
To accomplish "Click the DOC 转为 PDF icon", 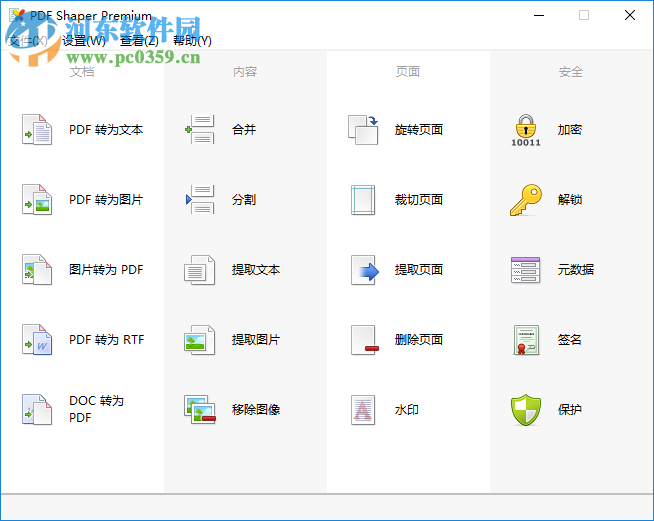I will [x=37, y=410].
